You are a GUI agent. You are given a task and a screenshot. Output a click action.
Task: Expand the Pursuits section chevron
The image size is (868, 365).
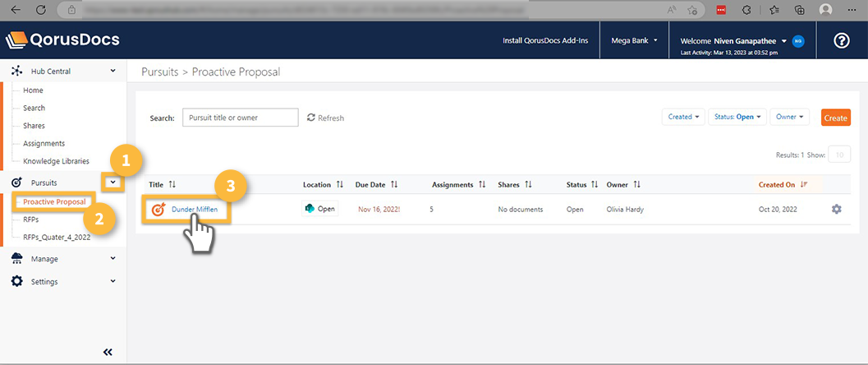click(113, 182)
